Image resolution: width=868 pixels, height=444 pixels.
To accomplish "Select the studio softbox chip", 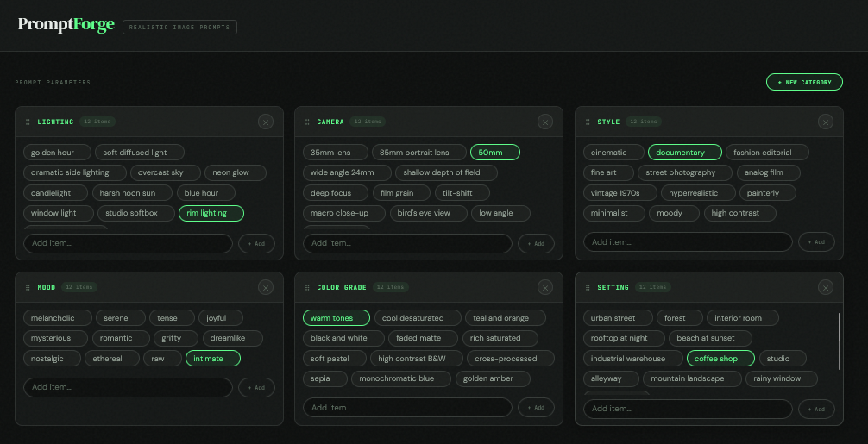I will (136, 213).
